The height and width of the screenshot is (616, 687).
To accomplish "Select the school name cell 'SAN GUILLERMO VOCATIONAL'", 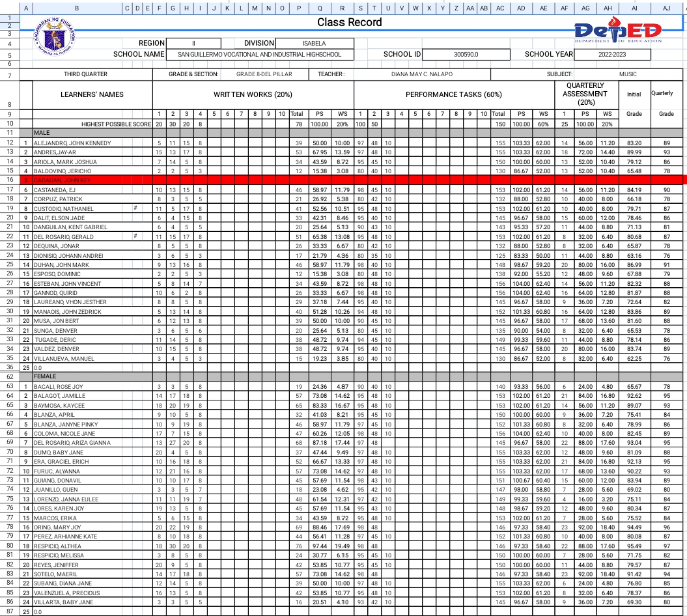I will pos(259,55).
